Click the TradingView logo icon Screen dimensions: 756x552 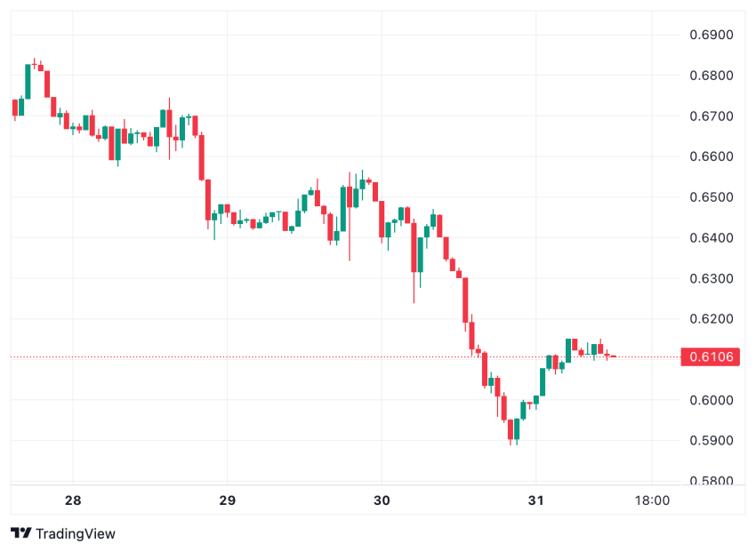[21, 533]
